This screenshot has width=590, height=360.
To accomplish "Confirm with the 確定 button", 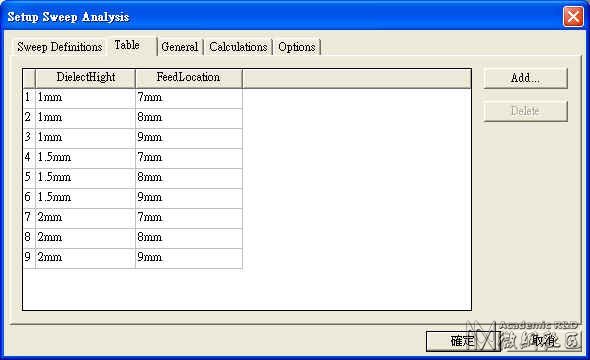I will pyautogui.click(x=463, y=341).
